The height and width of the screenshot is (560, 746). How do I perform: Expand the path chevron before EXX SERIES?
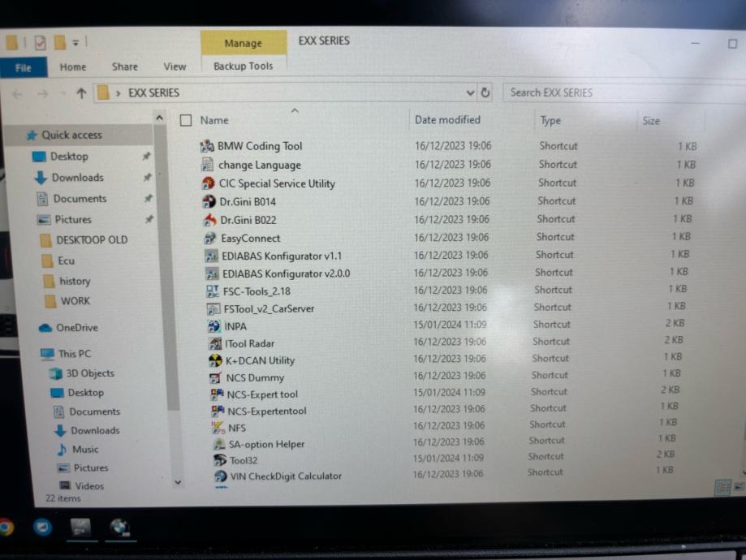[118, 93]
